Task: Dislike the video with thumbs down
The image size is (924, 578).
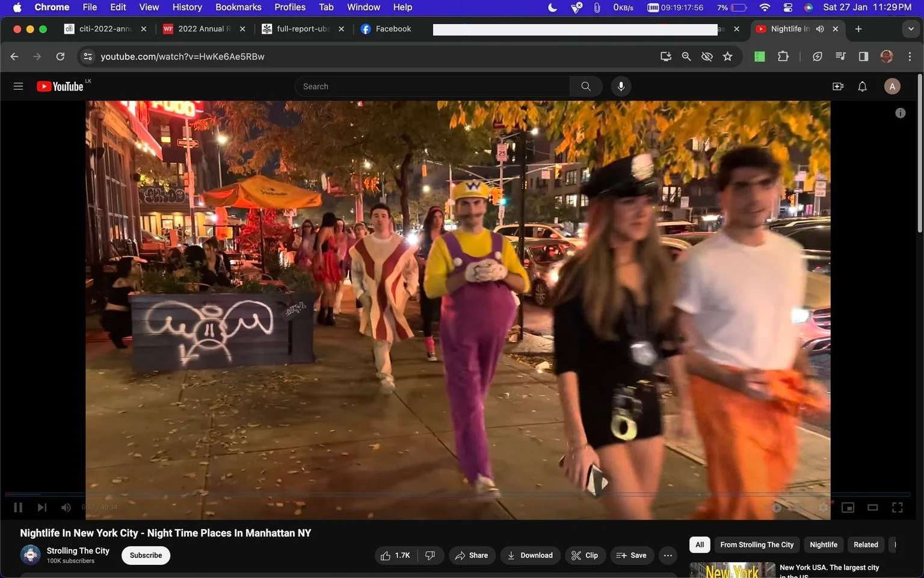Action: pyautogui.click(x=431, y=555)
